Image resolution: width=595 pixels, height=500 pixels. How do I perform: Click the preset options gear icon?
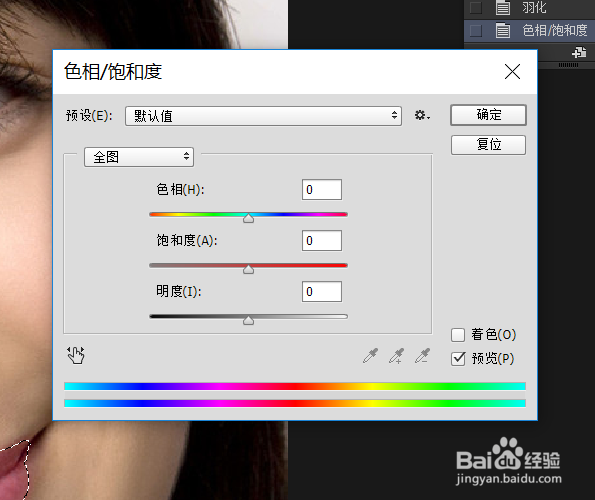click(x=422, y=115)
